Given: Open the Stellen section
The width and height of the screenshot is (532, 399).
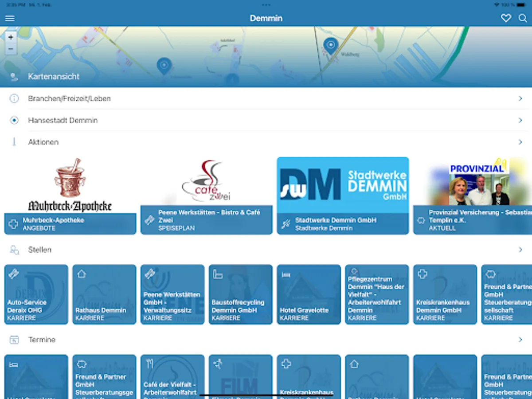Looking at the screenshot, I should point(266,250).
